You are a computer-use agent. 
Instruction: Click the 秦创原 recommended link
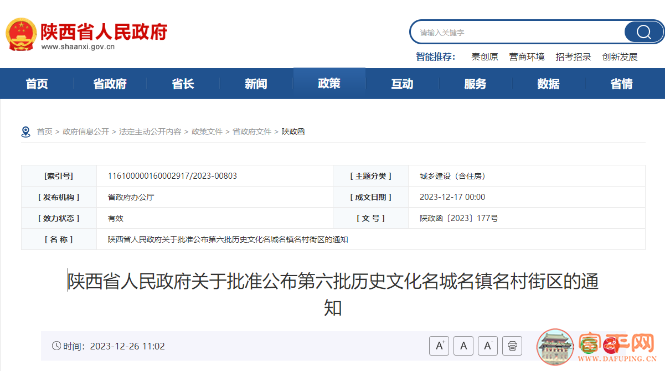point(485,57)
